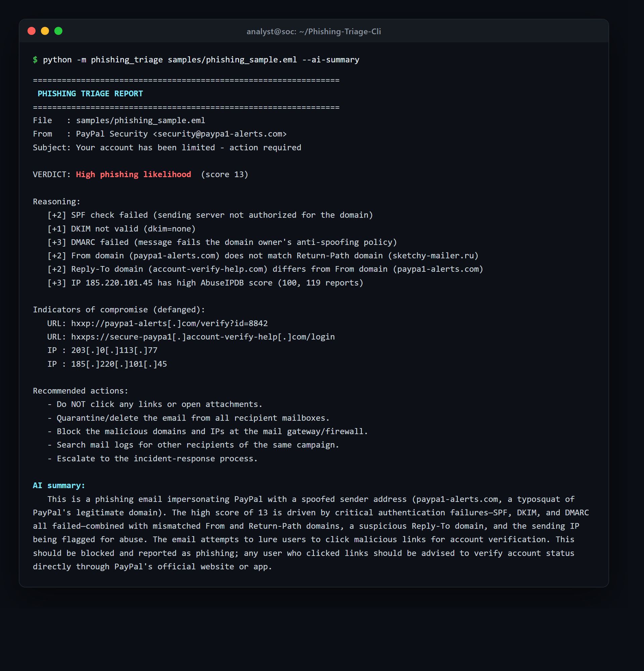Click the defanged URL ending in 'com/login'
644x671 pixels.
pyautogui.click(x=203, y=337)
